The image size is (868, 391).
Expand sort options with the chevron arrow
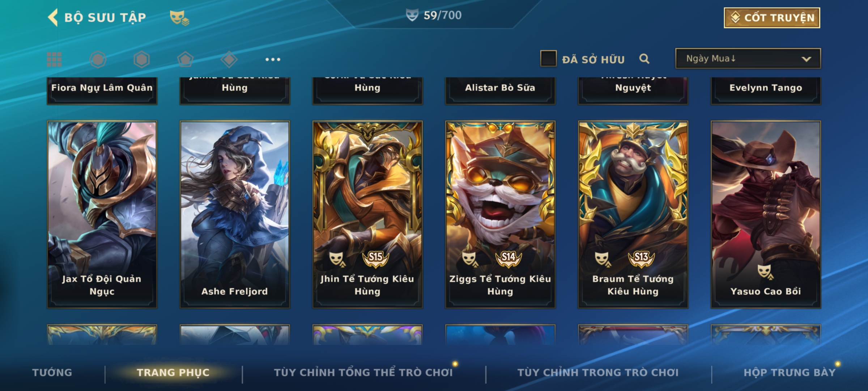click(806, 59)
